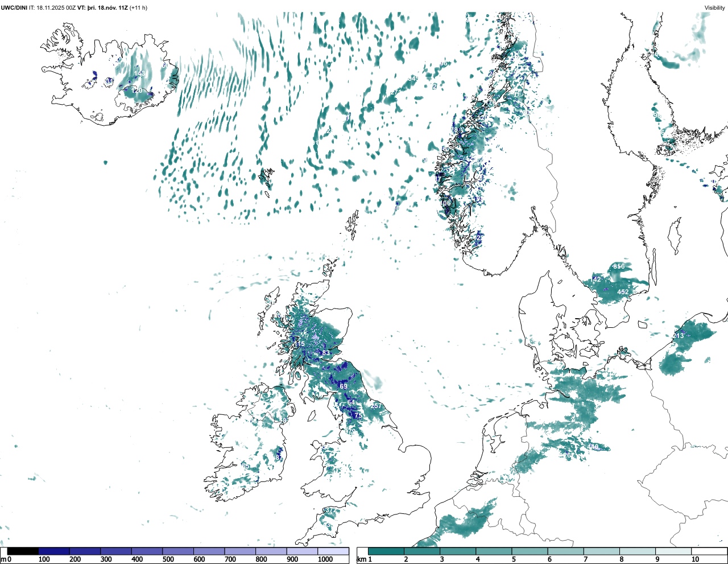The width and height of the screenshot is (728, 564).
Task: Click the '75' value over northern England
Action: tap(358, 416)
